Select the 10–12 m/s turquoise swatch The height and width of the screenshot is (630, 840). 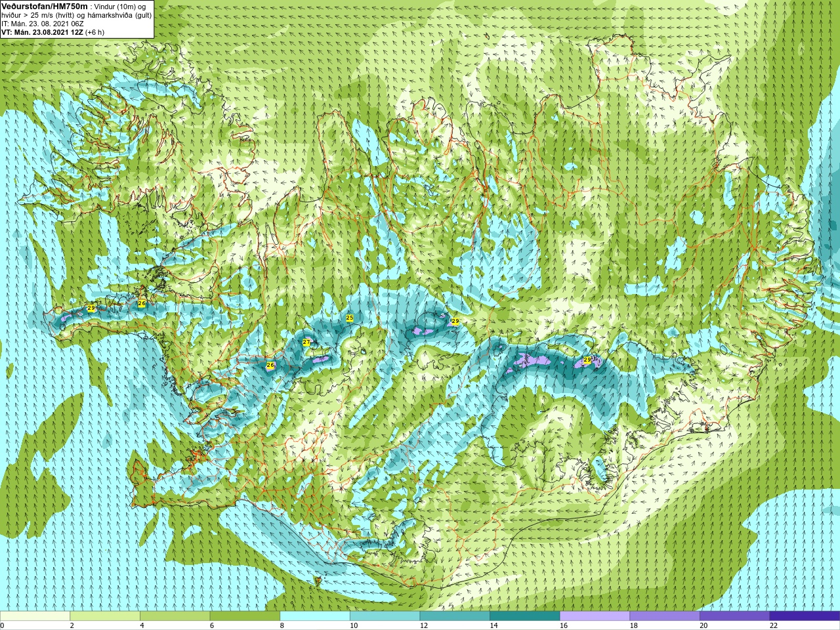[385, 616]
